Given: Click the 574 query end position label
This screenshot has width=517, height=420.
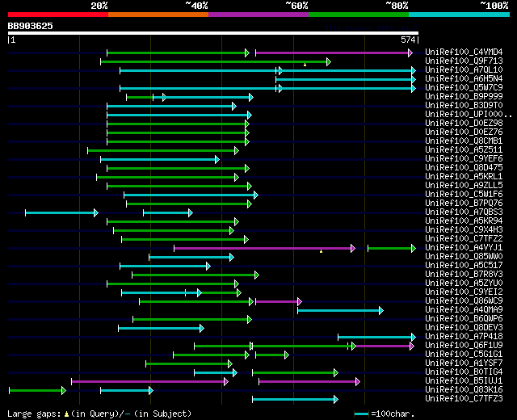Looking at the screenshot, I should (408, 40).
